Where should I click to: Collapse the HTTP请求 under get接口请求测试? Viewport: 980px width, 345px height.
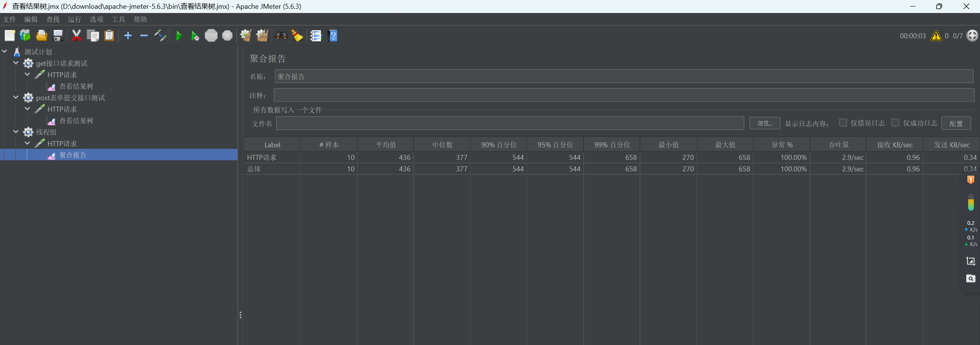coord(28,74)
